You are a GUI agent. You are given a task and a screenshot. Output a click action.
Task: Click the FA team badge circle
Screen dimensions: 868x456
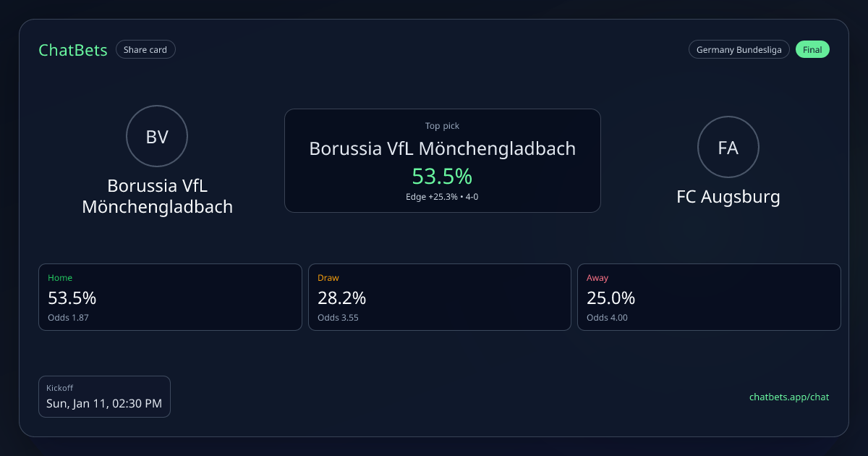(x=728, y=147)
